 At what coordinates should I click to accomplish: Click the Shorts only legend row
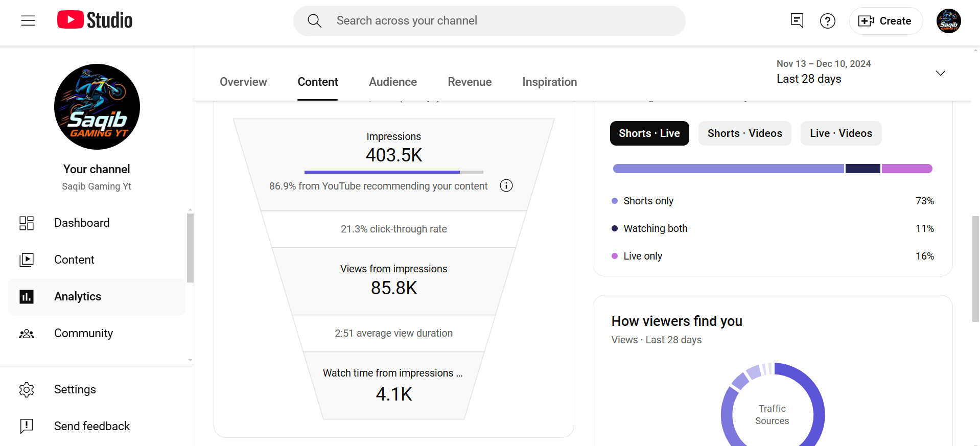pos(773,201)
